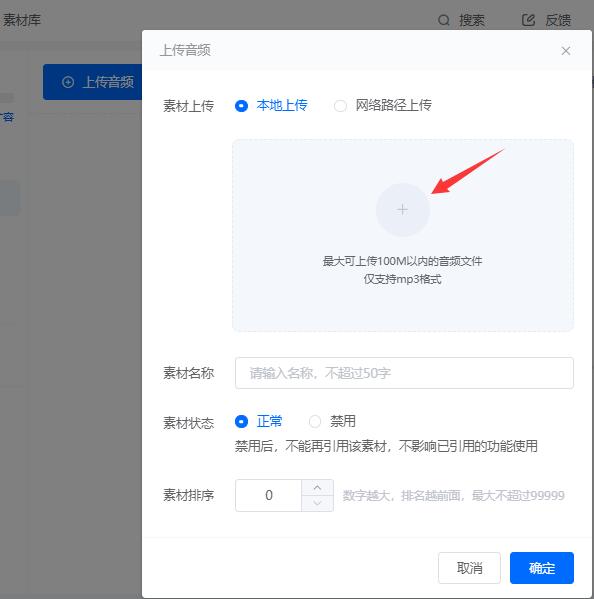Click the 确定 confirm button

(542, 568)
